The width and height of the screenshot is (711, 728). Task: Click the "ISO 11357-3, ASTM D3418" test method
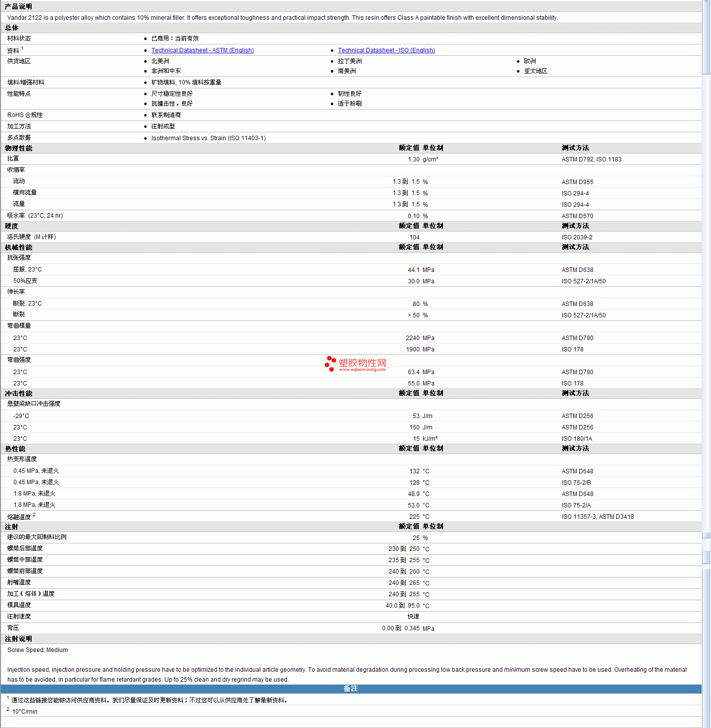pyautogui.click(x=598, y=517)
